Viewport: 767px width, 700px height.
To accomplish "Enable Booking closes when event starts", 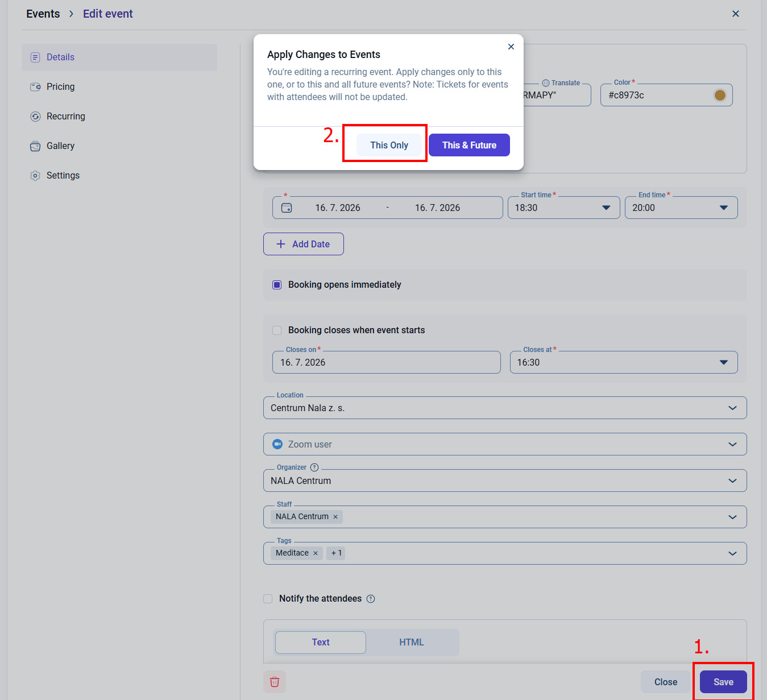I will (x=277, y=330).
